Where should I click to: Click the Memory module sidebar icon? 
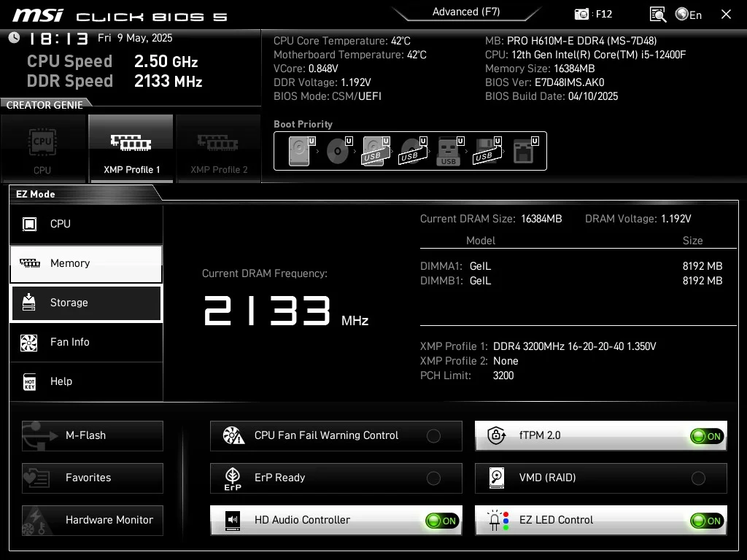(x=29, y=263)
